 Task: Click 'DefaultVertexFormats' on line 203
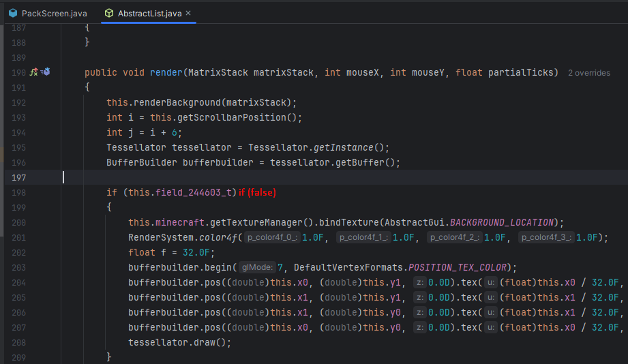pos(348,267)
